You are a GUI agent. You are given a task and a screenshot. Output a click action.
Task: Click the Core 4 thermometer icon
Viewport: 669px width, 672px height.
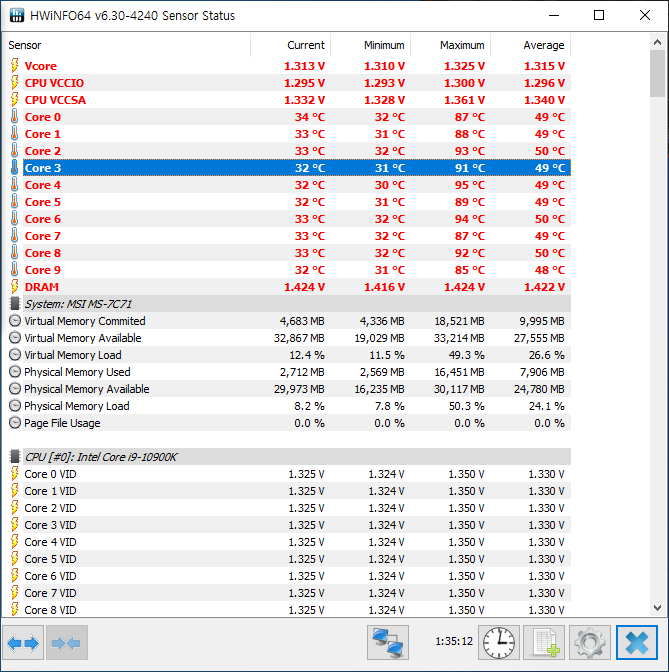(x=15, y=185)
